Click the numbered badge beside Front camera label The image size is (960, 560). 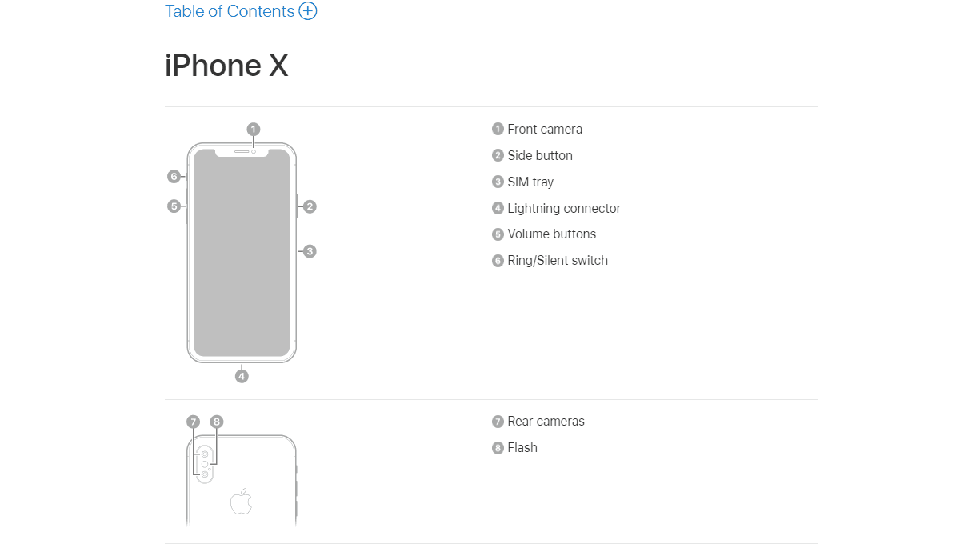pyautogui.click(x=498, y=129)
